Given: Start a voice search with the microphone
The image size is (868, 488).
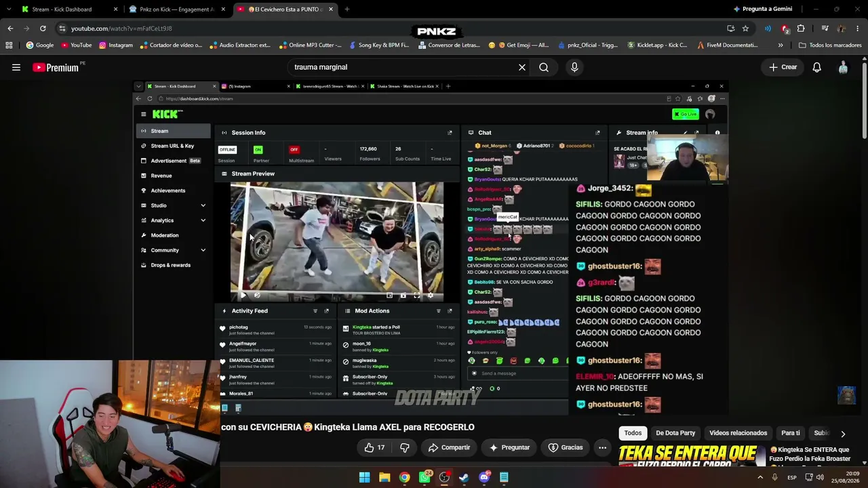Looking at the screenshot, I should pos(574,67).
